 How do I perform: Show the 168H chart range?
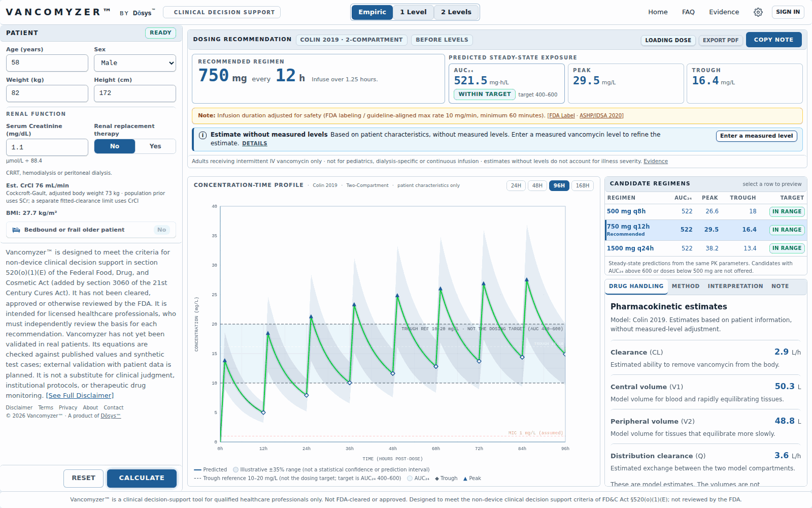(583, 186)
